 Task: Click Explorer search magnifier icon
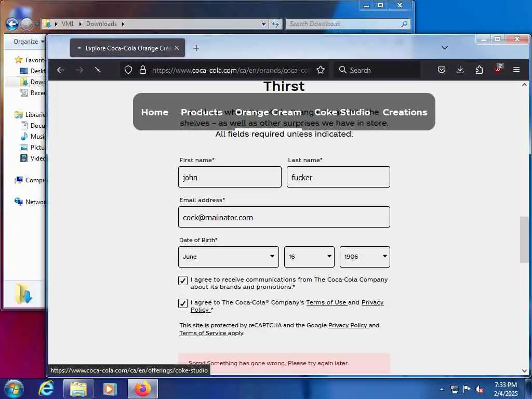click(404, 24)
